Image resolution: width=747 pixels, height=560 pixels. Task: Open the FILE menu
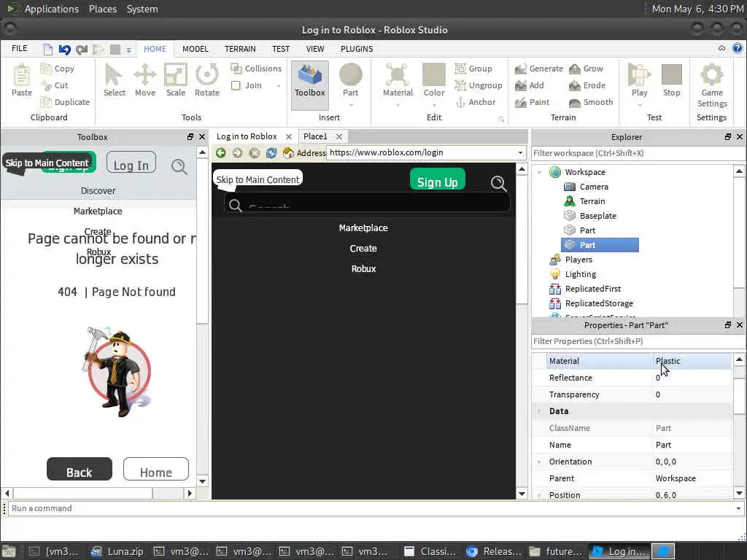pos(20,49)
